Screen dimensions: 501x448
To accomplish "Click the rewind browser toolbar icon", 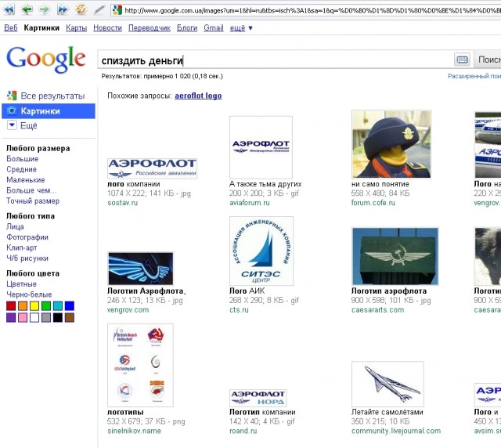I will [x=9, y=9].
